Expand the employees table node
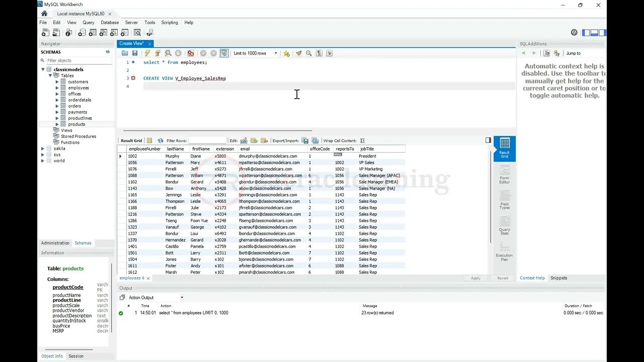 click(x=57, y=87)
